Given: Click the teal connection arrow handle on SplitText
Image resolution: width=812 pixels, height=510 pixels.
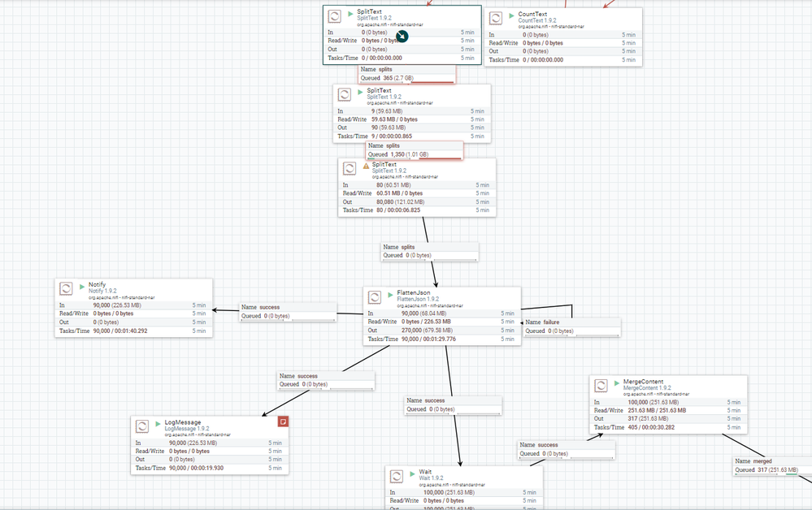Looking at the screenshot, I should (402, 37).
